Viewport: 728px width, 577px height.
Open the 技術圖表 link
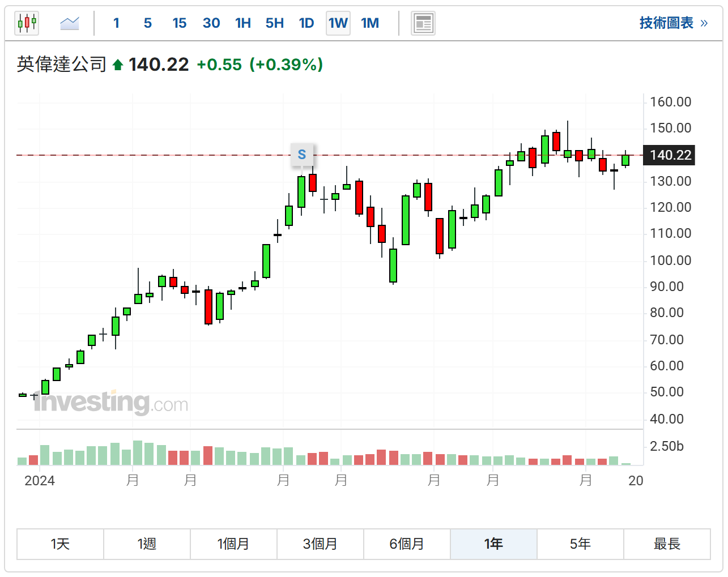[x=673, y=23]
